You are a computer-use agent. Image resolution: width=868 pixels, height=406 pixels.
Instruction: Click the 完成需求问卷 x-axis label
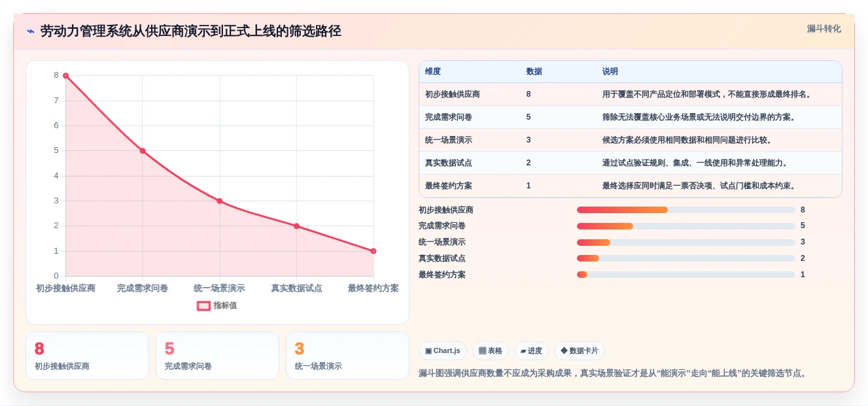[x=143, y=288]
